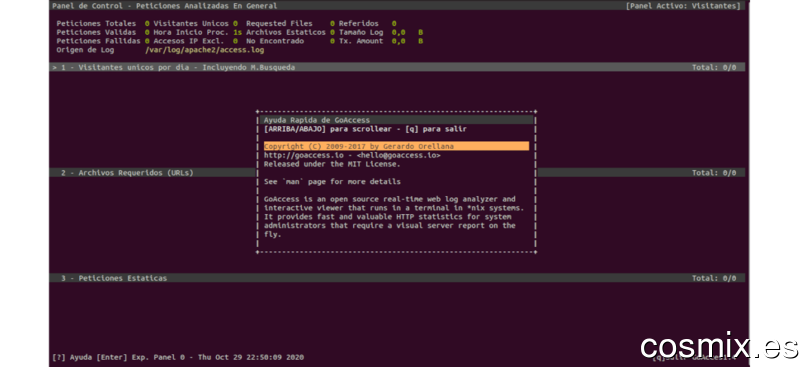
Task: Click 'Total: 0/0' on the Archivos Requeridos panel
Action: tap(714, 173)
